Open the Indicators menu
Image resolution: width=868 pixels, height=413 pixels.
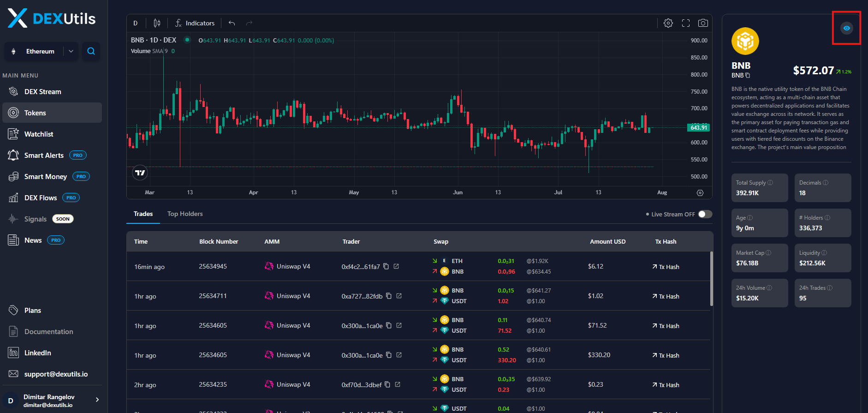(x=195, y=23)
